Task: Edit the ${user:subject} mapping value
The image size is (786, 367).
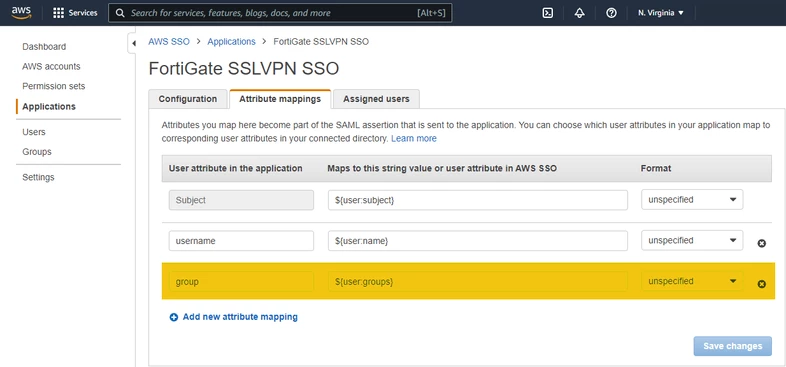Action: click(478, 200)
